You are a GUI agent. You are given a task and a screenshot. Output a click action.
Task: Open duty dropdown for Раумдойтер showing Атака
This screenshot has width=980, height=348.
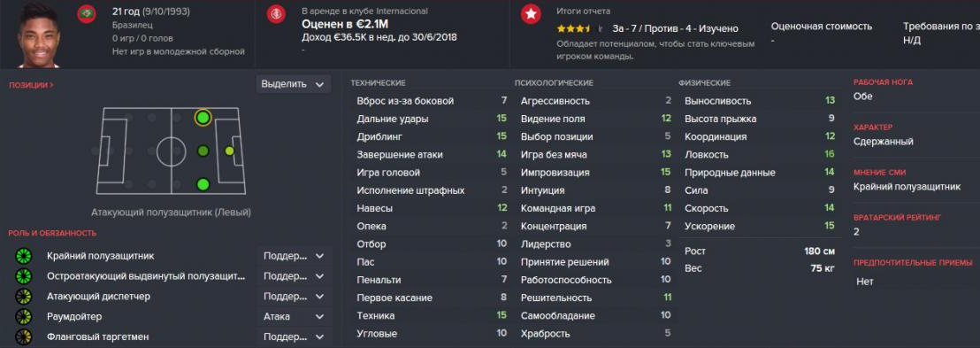[294, 317]
